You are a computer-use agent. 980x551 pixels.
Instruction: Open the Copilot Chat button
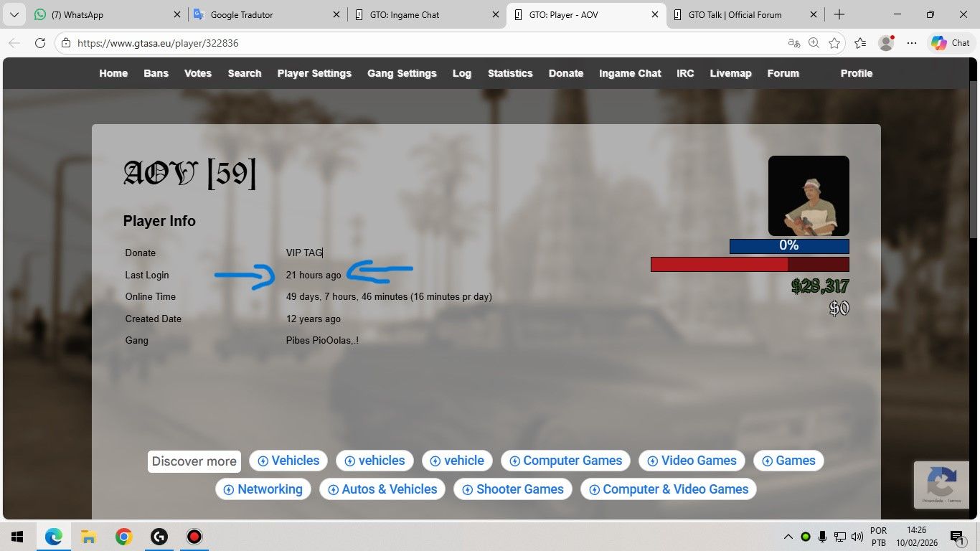[951, 43]
